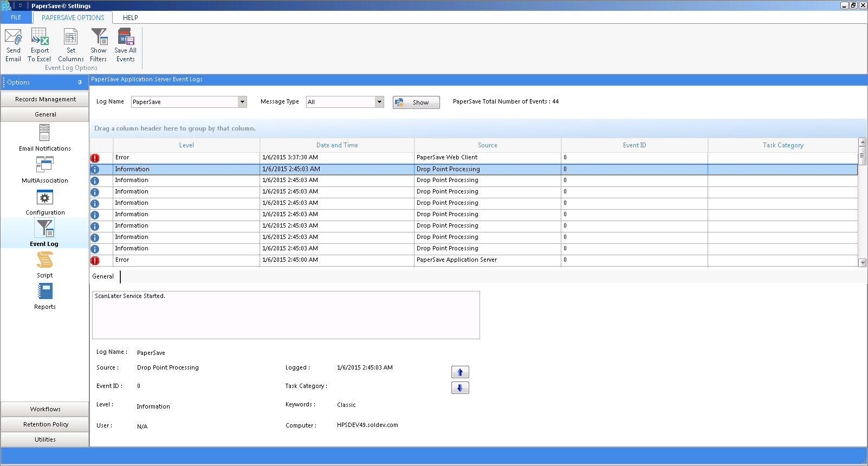The image size is (868, 466).
Task: Expand the Workflows section
Action: click(x=45, y=409)
